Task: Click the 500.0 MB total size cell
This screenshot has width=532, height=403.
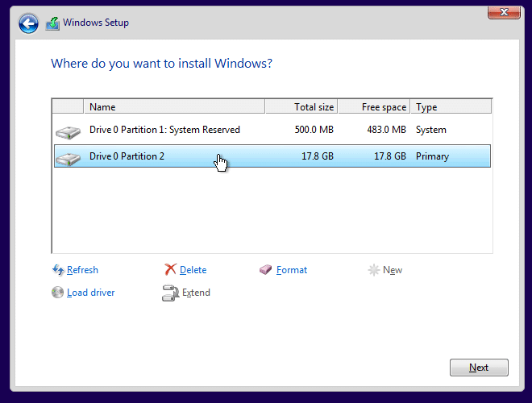Action: pyautogui.click(x=314, y=130)
